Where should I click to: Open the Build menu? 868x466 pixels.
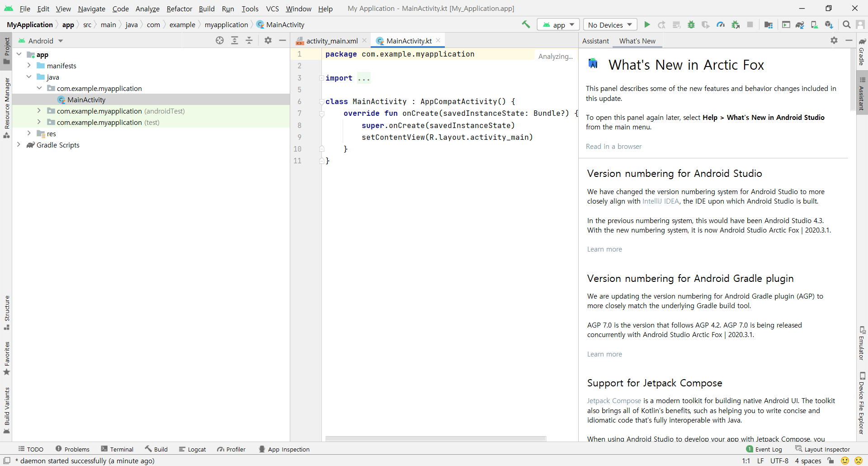point(207,9)
